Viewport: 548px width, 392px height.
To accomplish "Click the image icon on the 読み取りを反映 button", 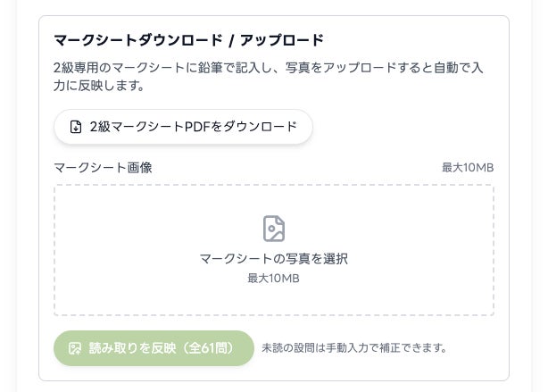I will 75,347.
